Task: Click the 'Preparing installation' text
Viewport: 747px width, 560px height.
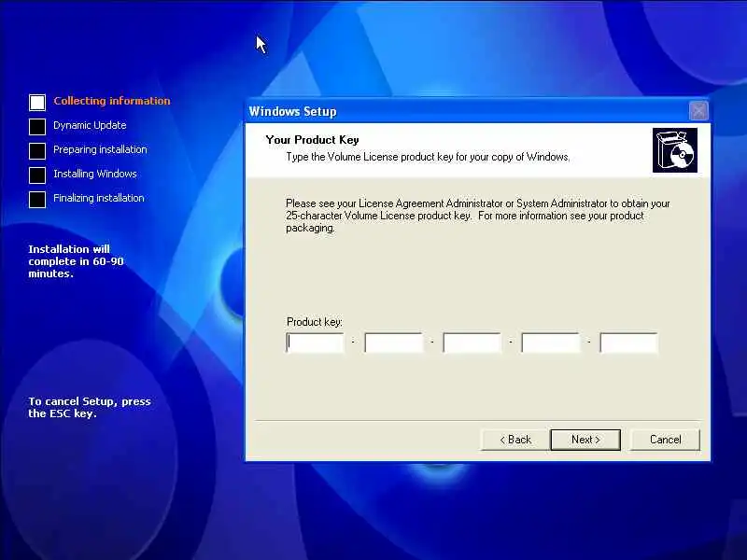Action: pos(100,149)
